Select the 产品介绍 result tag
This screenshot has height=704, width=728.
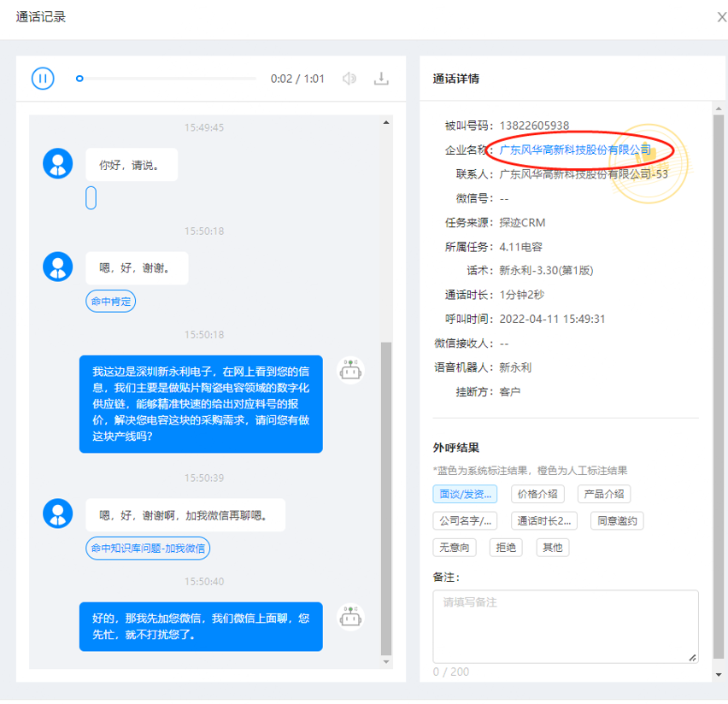tap(604, 494)
